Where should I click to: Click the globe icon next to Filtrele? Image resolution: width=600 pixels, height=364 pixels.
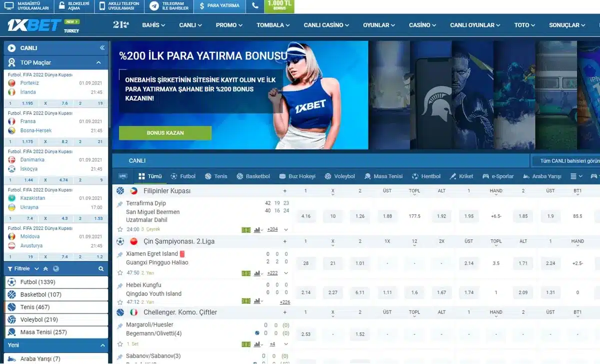[56, 269]
